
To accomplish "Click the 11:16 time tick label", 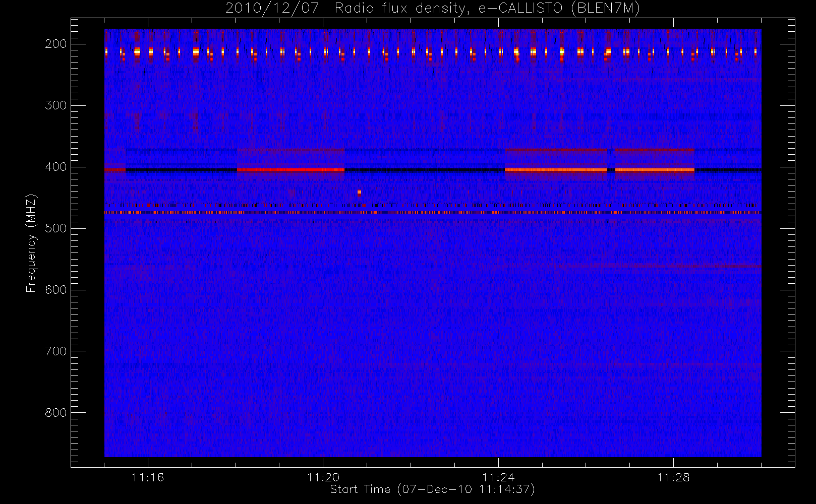I will click(x=148, y=477).
